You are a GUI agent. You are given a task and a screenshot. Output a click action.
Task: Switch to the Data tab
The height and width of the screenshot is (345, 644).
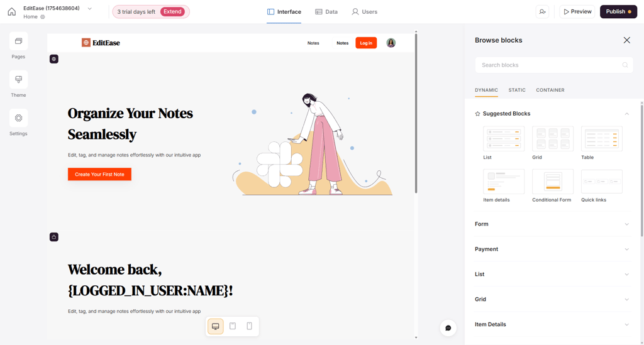coord(326,12)
